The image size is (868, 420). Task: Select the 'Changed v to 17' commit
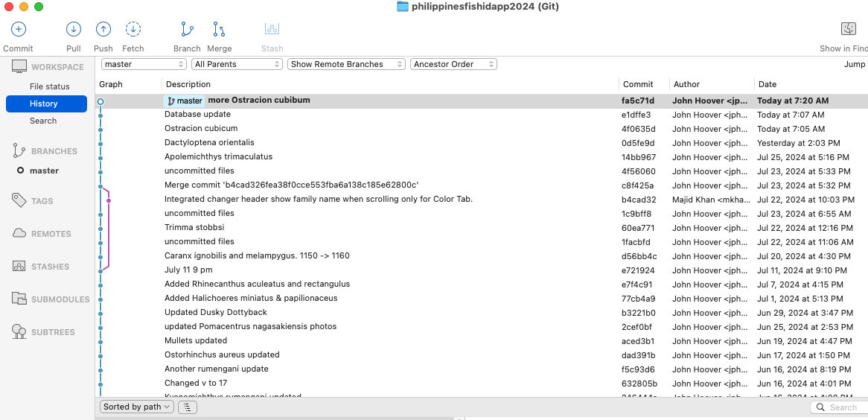pyautogui.click(x=482, y=384)
